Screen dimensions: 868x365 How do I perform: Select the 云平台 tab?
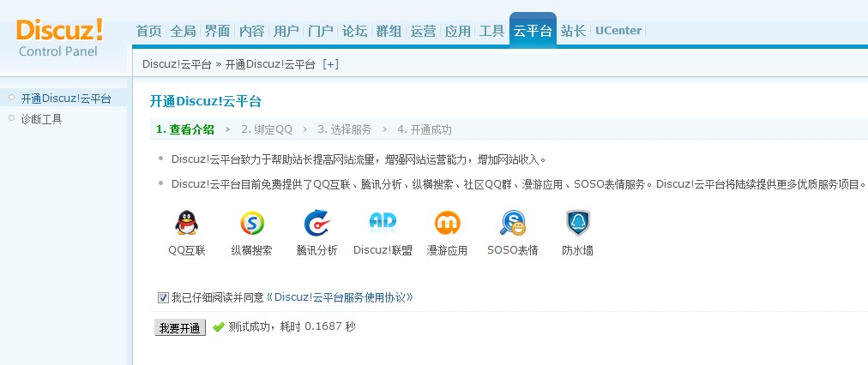533,31
